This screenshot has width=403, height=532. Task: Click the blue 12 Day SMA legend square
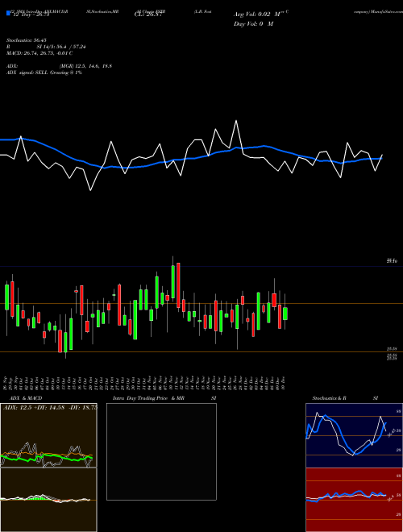tap(8, 14)
